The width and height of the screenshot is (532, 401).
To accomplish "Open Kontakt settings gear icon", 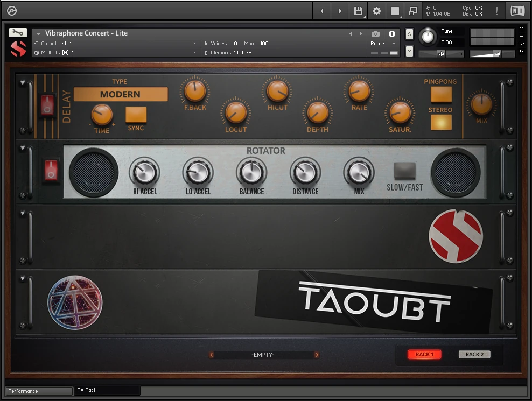I will pos(376,11).
